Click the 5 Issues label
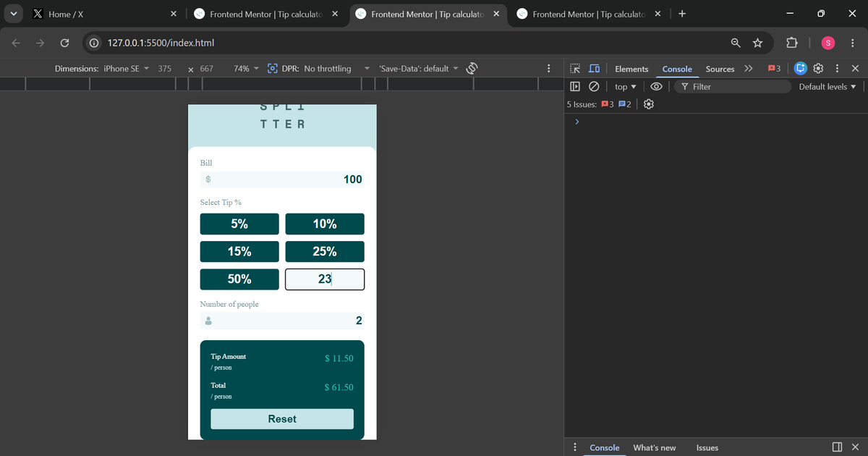The width and height of the screenshot is (868, 456). (582, 104)
